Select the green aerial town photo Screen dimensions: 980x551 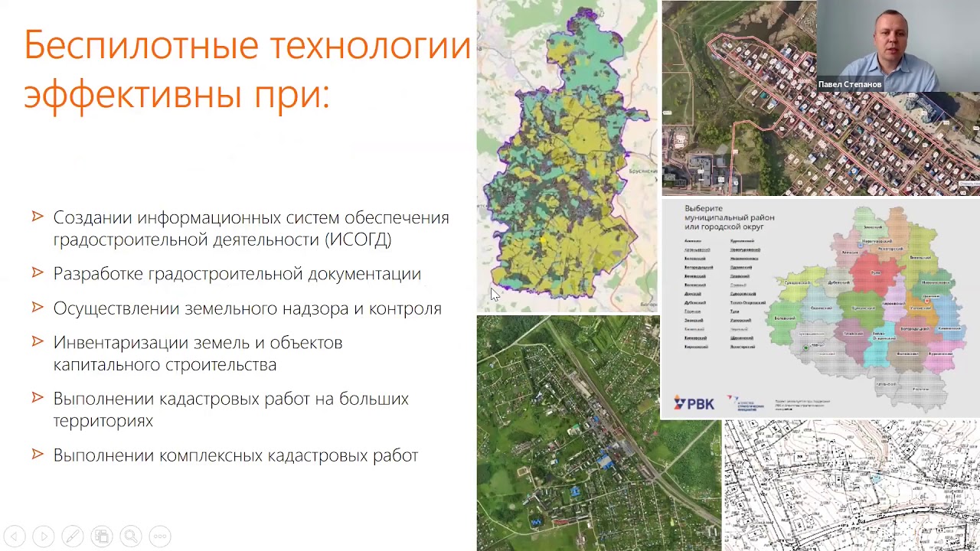(599, 433)
